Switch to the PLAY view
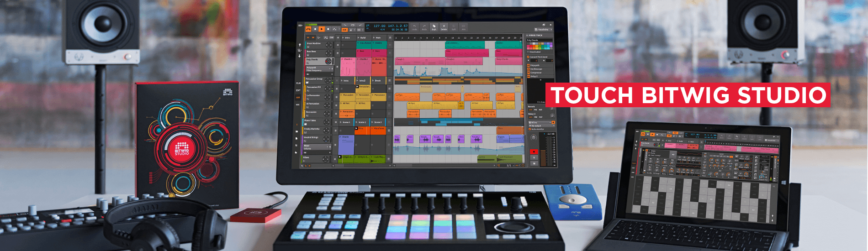Screen dimensions: 868x251 point(298,83)
